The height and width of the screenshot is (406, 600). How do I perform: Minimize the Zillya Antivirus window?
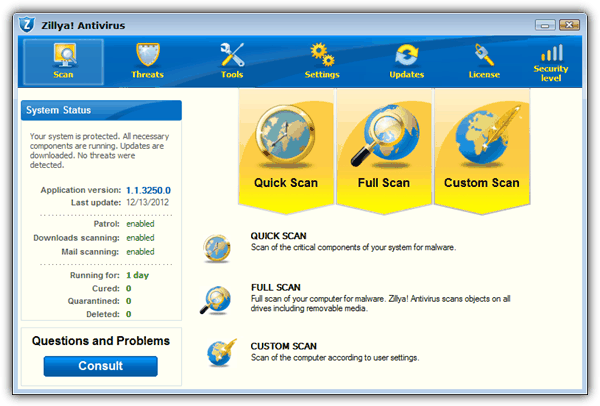(x=545, y=25)
